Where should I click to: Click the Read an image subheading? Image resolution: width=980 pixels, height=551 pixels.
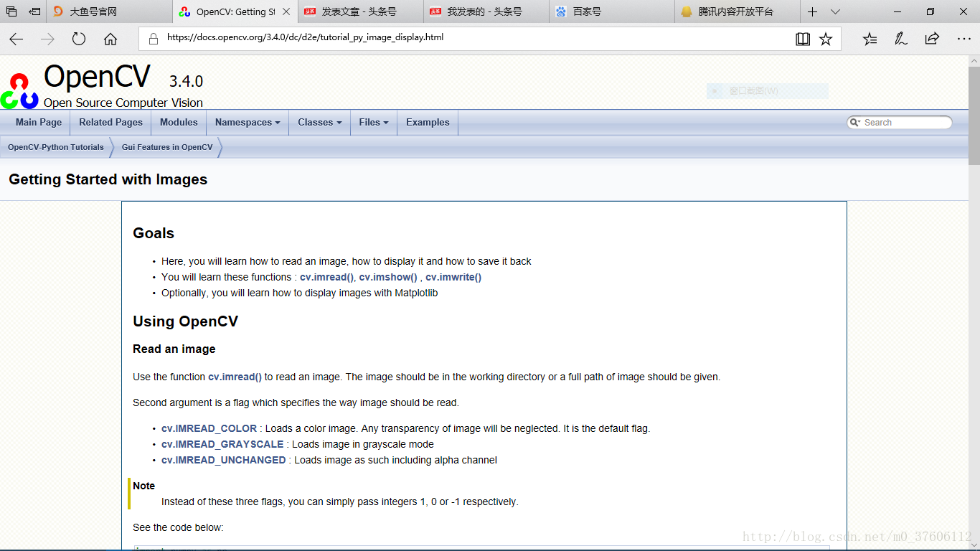[x=174, y=349]
